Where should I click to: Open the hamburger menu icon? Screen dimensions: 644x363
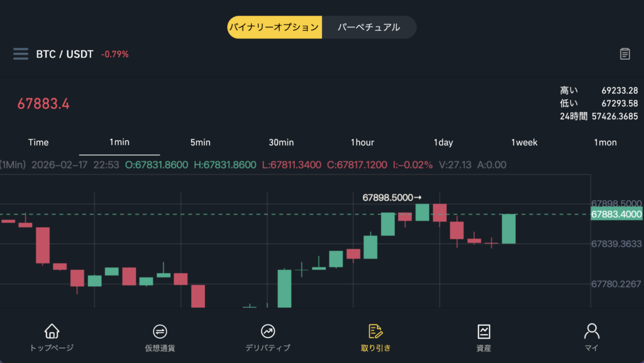(x=21, y=54)
